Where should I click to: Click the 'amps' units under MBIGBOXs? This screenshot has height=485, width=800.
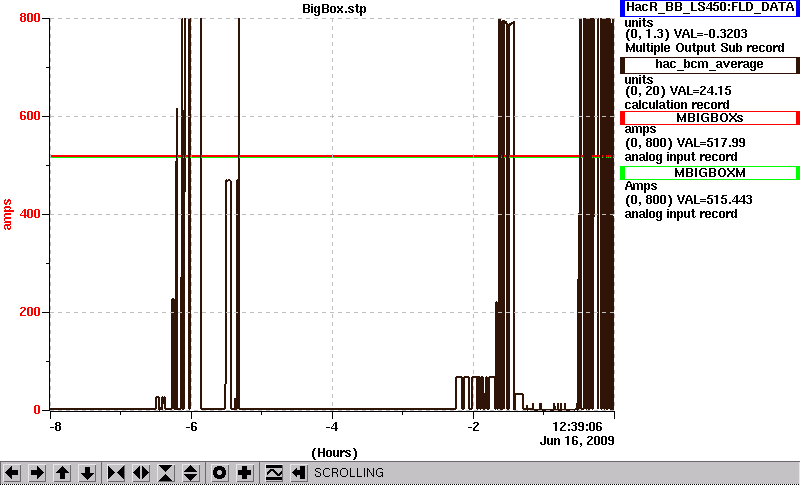(x=640, y=130)
